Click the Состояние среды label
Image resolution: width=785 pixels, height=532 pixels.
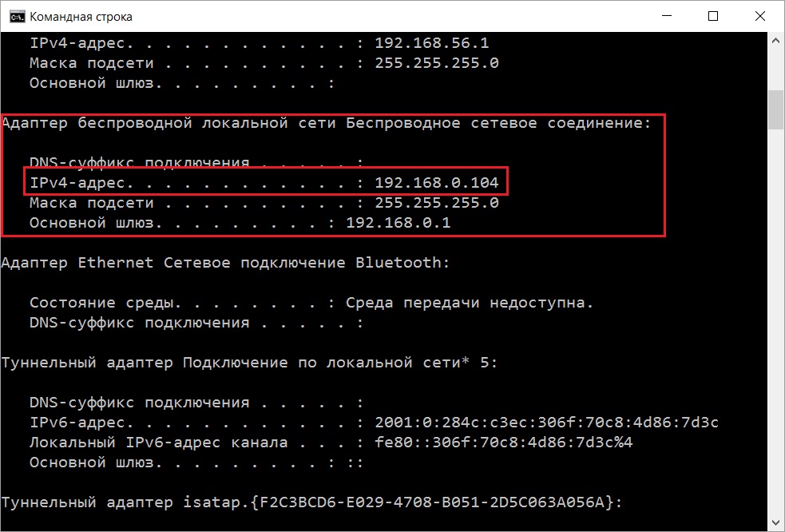(x=101, y=303)
